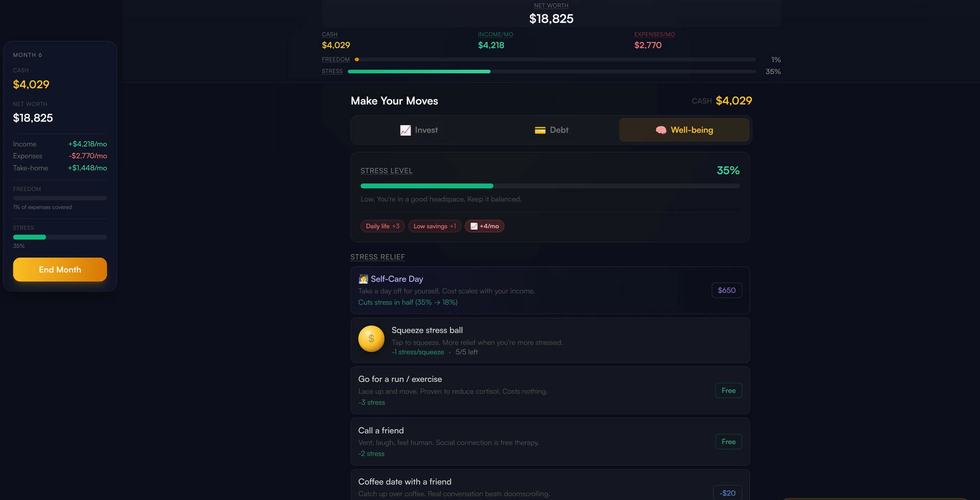
Task: Squeeze the yellow stress ball coin
Action: point(371,339)
